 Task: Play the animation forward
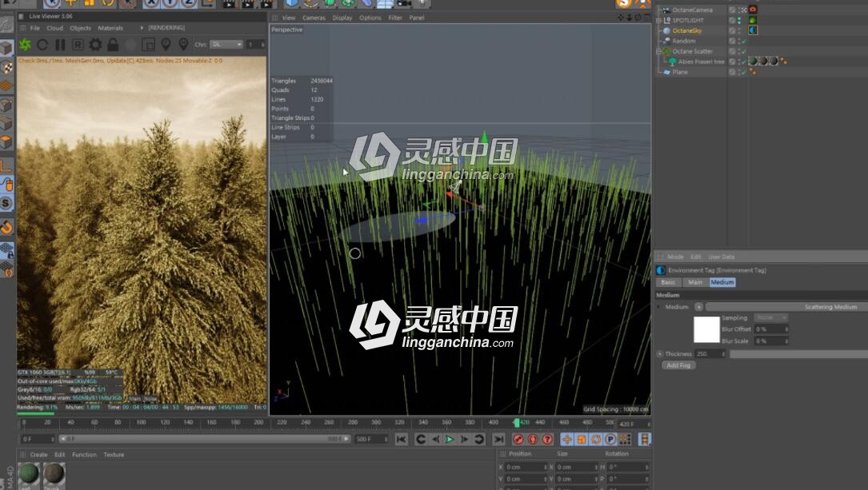tap(450, 439)
